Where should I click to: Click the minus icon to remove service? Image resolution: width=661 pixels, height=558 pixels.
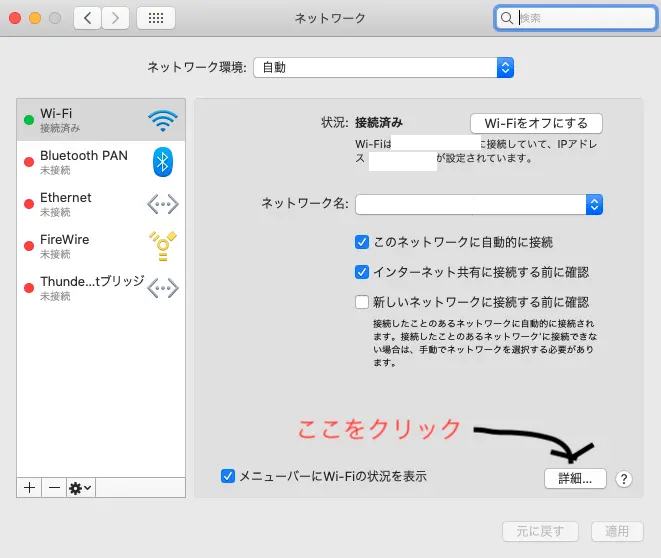click(x=52, y=487)
